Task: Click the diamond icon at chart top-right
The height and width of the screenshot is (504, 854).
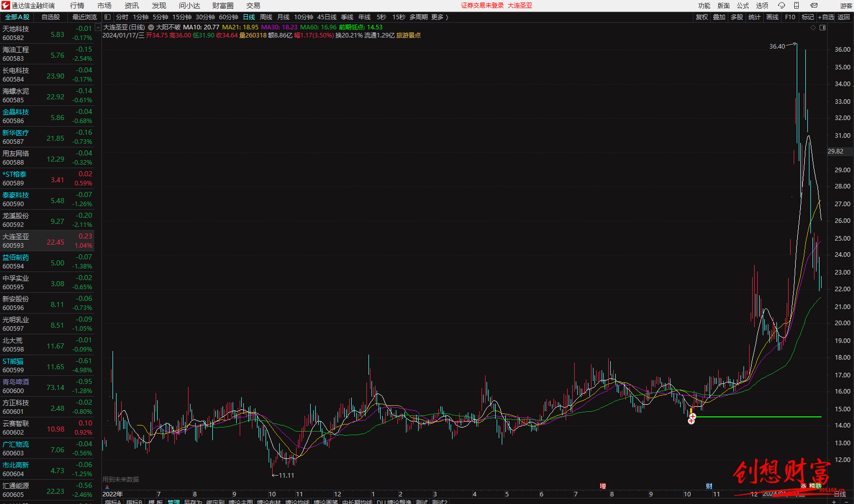Action: click(813, 28)
